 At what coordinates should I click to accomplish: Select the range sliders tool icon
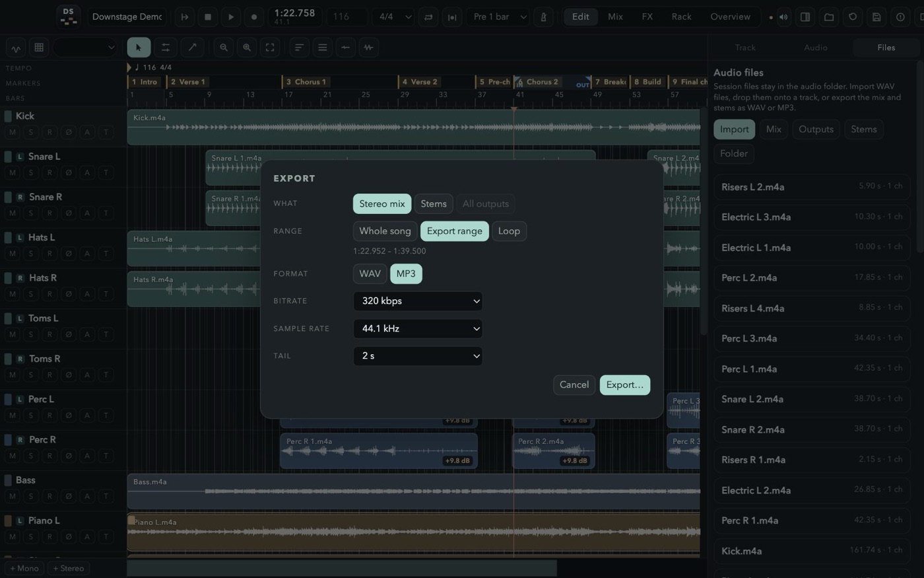tap(166, 48)
